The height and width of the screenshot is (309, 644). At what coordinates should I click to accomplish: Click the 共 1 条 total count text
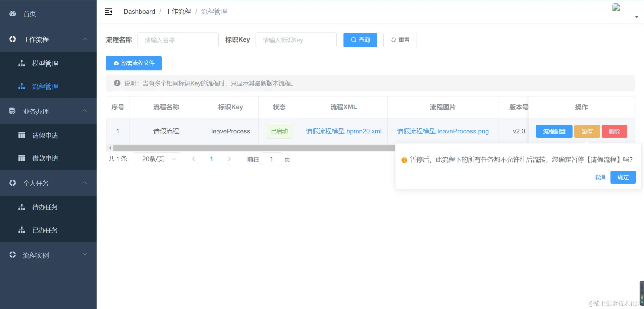(118, 159)
